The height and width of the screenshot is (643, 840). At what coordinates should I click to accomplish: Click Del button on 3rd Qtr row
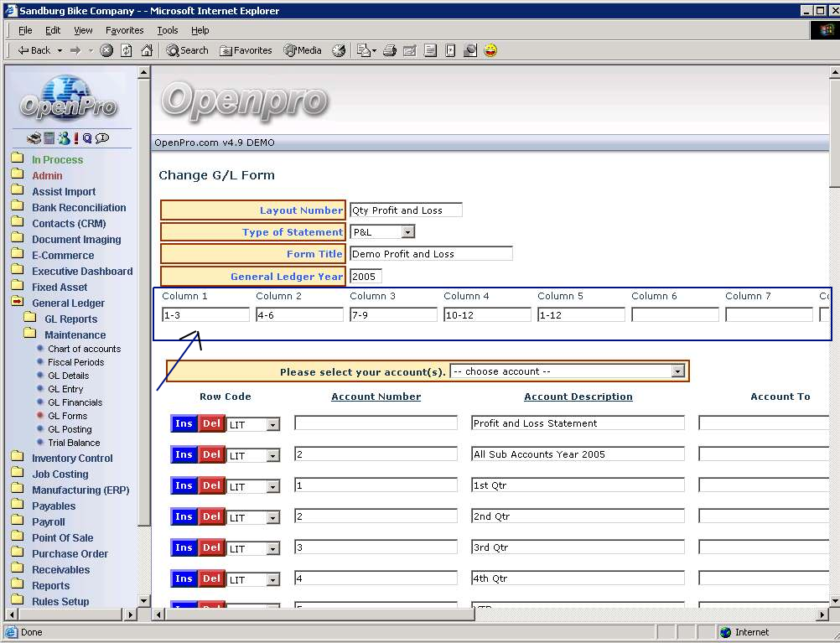(211, 548)
